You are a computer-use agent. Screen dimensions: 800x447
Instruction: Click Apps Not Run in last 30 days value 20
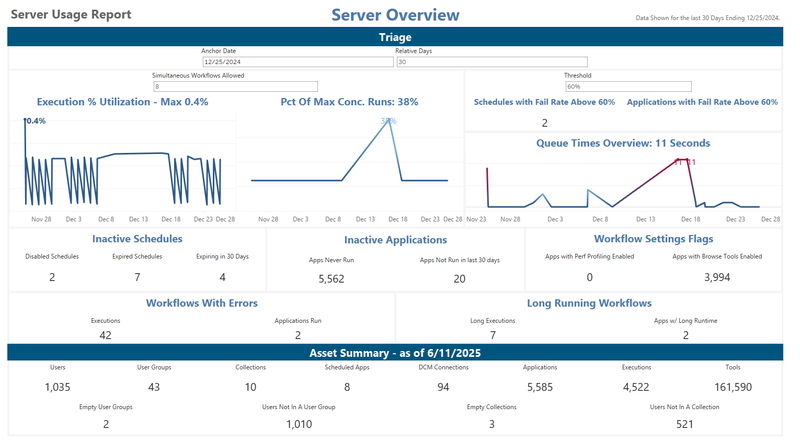click(x=460, y=279)
